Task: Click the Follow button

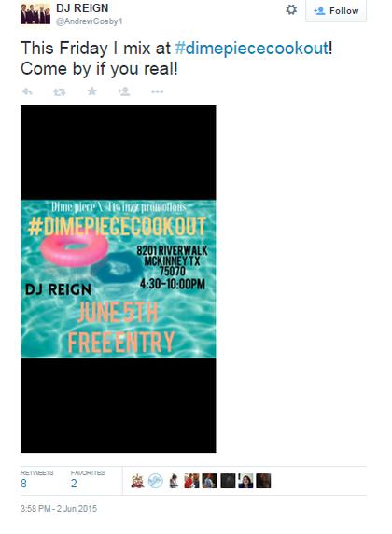Action: (x=336, y=11)
